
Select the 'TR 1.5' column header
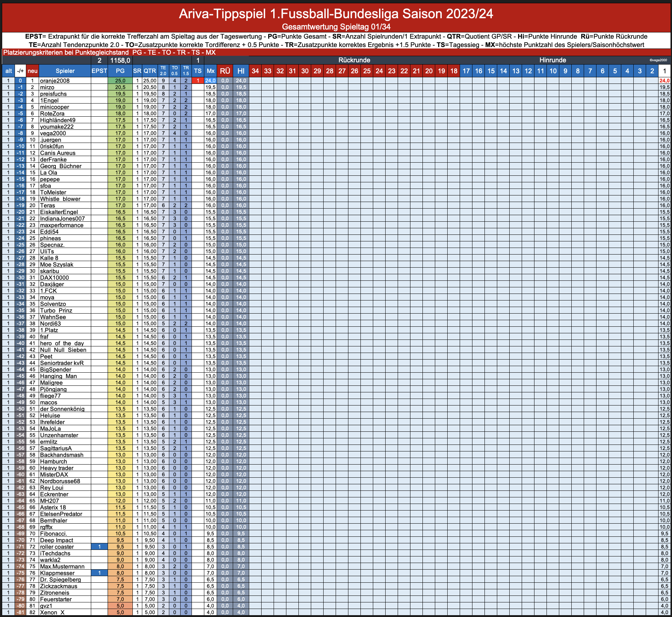click(186, 71)
